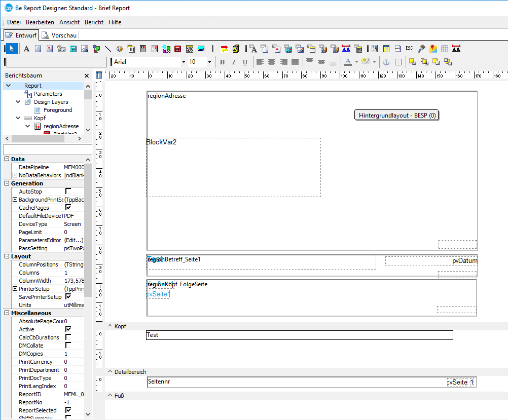Toggle the CachePages checkbox

coord(68,208)
